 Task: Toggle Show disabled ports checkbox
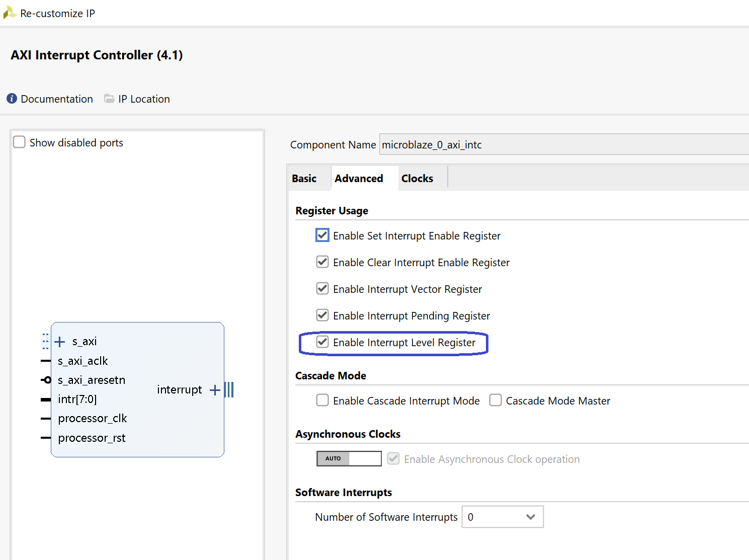pyautogui.click(x=19, y=142)
